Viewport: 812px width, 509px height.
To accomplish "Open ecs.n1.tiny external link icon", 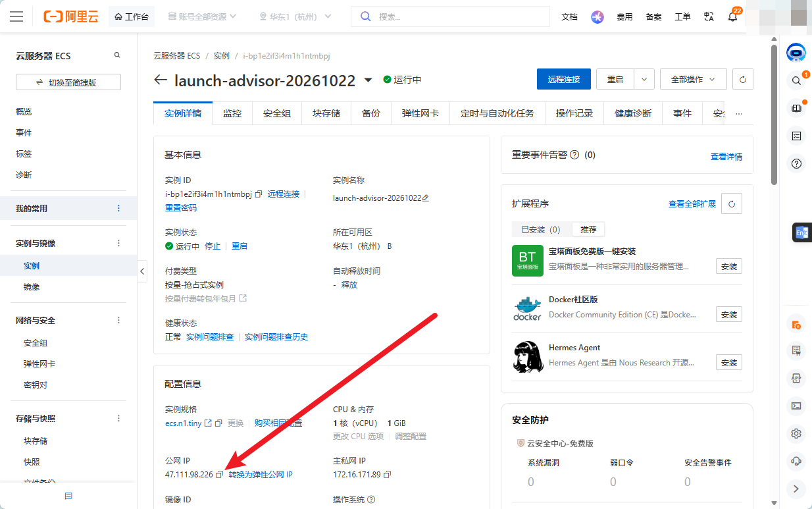I will [x=208, y=423].
